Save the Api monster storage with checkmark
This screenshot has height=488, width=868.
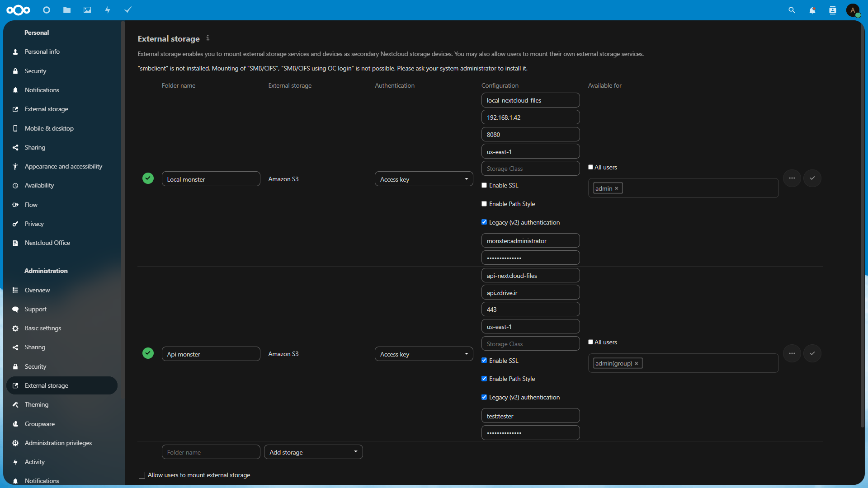812,353
